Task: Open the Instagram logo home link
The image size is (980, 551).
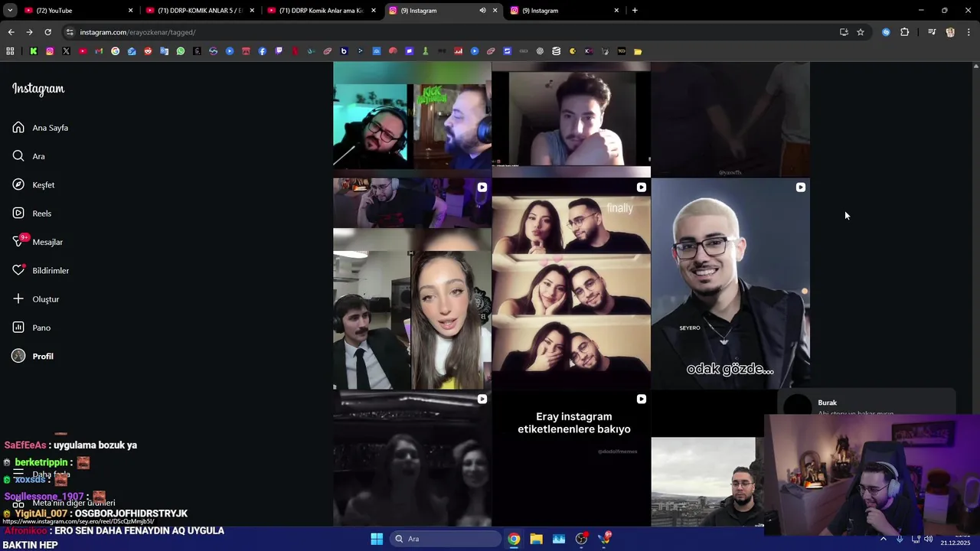Action: [x=38, y=89]
